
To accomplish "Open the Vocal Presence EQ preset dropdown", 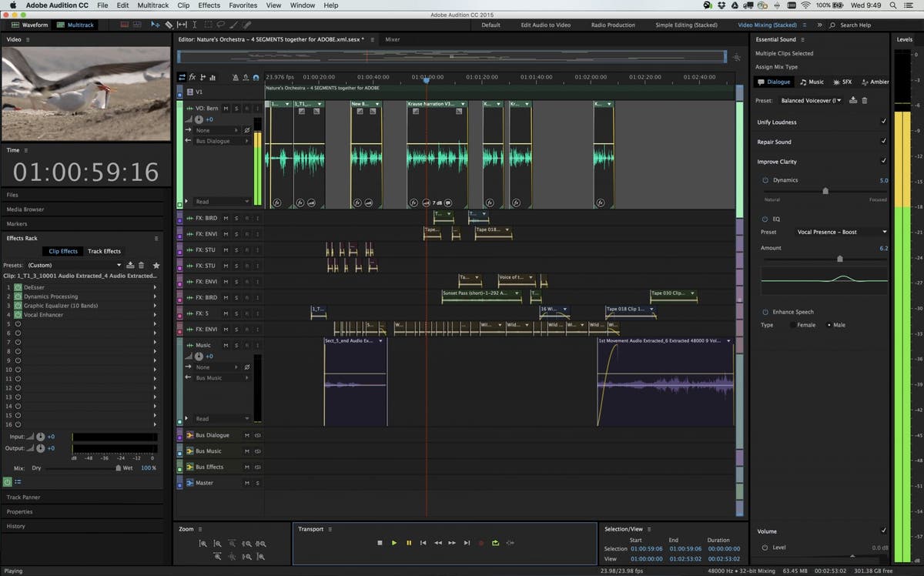I will pyautogui.click(x=841, y=231).
